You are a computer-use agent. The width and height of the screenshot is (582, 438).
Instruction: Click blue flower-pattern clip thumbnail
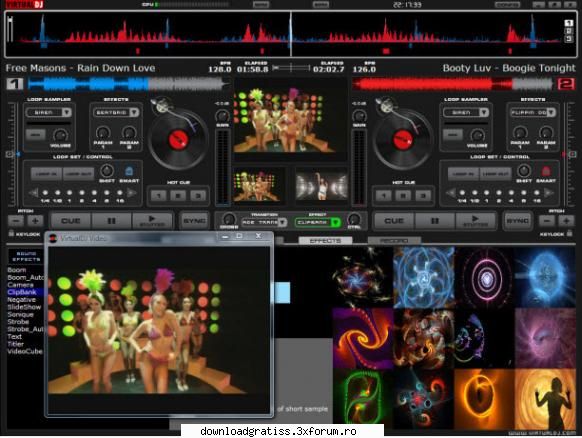[x=424, y=277]
